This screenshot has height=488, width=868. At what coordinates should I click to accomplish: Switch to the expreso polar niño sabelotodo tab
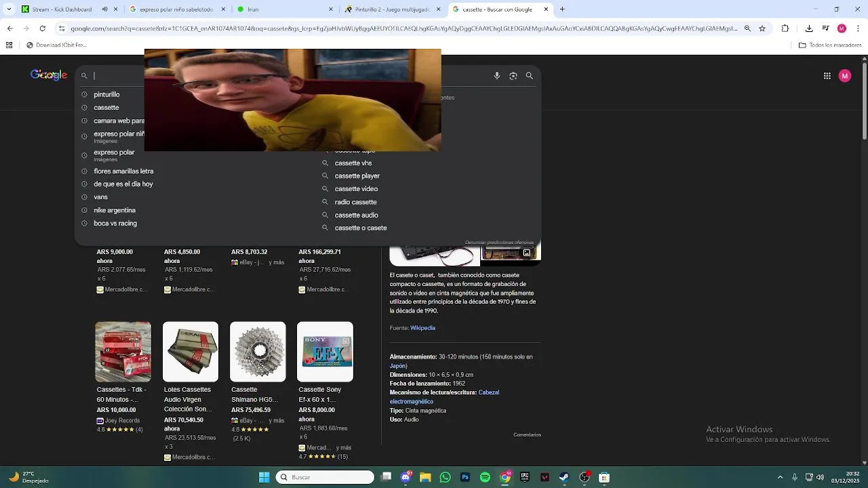click(x=176, y=9)
